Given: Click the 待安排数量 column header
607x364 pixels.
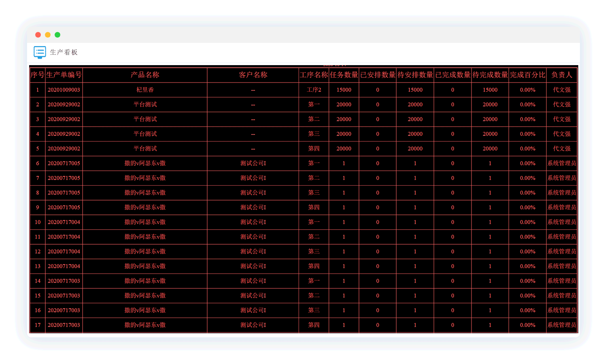Looking at the screenshot, I should (415, 75).
